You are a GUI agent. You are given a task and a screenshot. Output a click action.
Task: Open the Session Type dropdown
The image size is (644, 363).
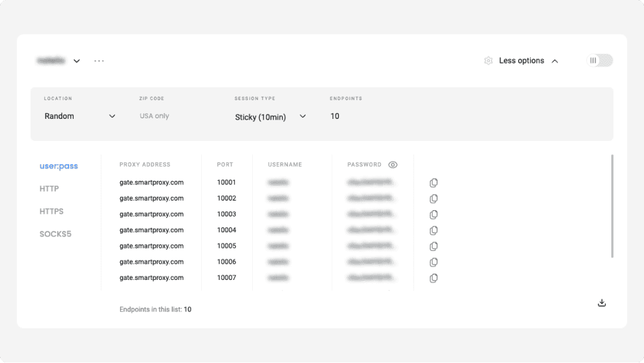270,117
